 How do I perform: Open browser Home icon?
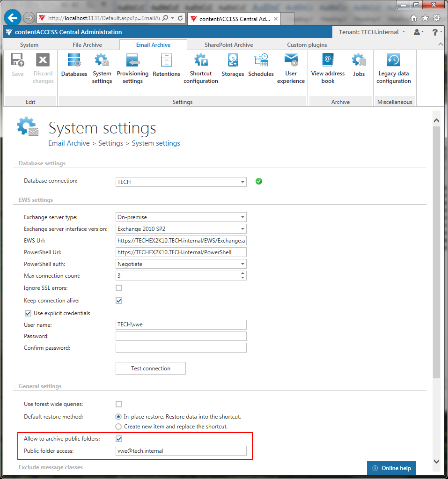click(x=413, y=18)
